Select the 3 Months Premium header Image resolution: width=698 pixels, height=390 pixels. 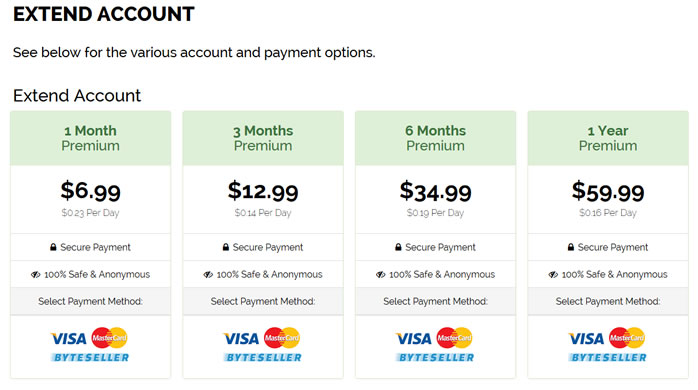click(263, 138)
